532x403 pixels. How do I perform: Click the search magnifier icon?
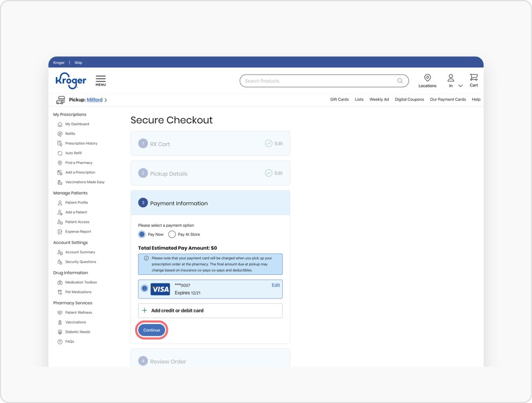pyautogui.click(x=400, y=81)
